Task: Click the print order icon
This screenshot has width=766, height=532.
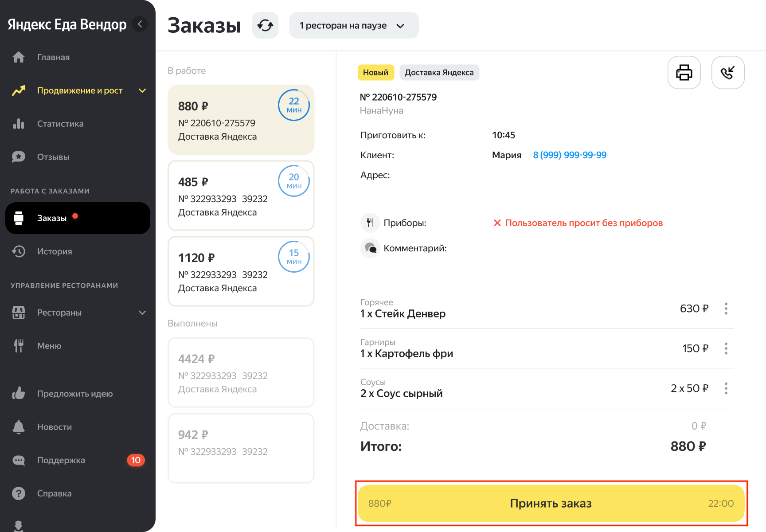Action: click(684, 72)
